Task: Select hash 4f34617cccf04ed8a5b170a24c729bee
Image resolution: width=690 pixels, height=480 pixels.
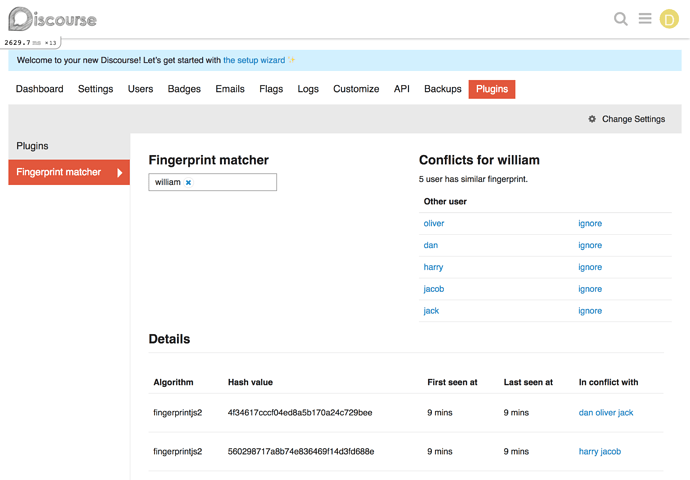Action: [x=300, y=413]
